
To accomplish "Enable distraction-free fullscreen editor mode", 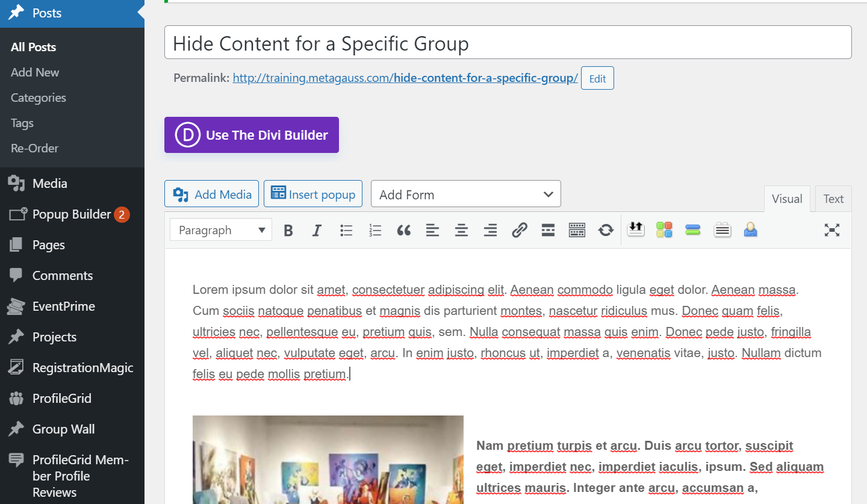I will pyautogui.click(x=832, y=230).
